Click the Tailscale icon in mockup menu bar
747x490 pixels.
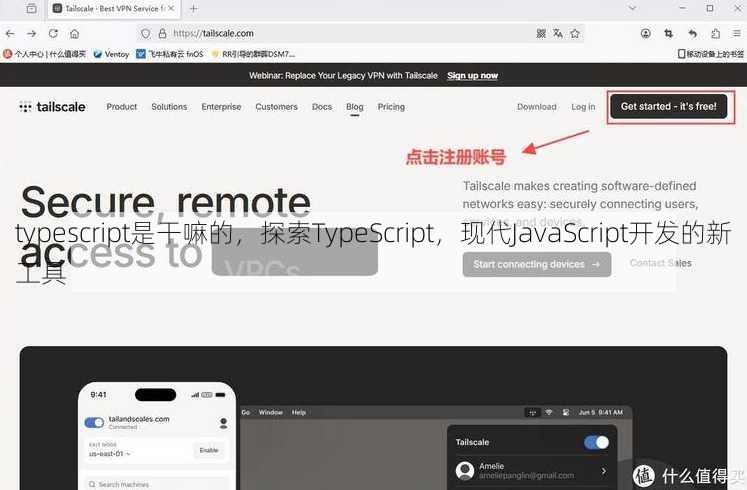click(532, 412)
